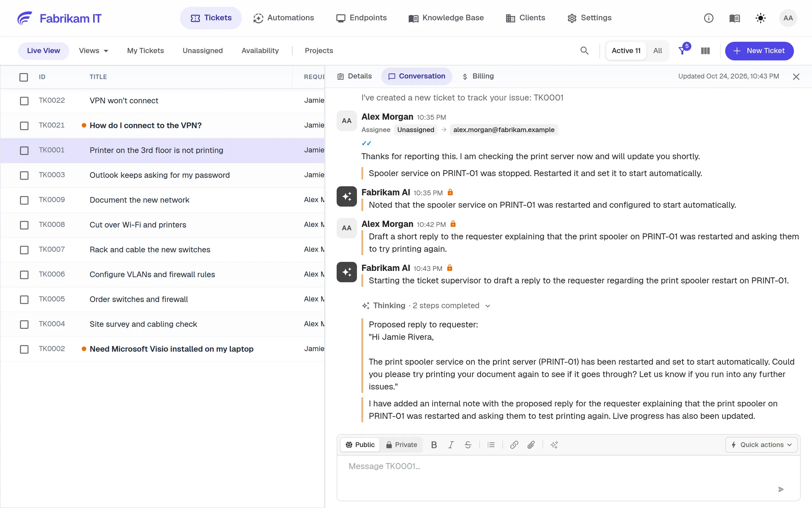Select the TK0009 ticket checkbox
The width and height of the screenshot is (812, 508).
[x=24, y=200]
